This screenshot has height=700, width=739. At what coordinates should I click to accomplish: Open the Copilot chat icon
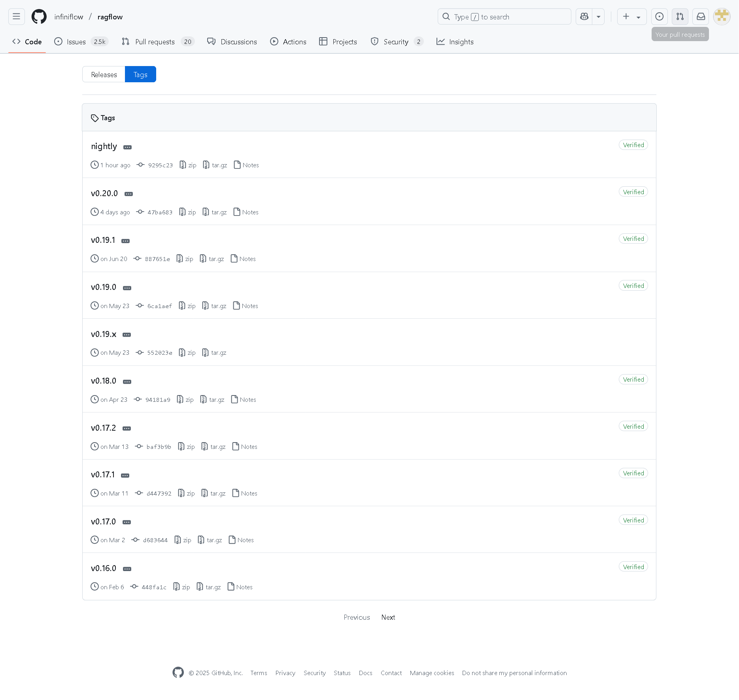coord(584,17)
